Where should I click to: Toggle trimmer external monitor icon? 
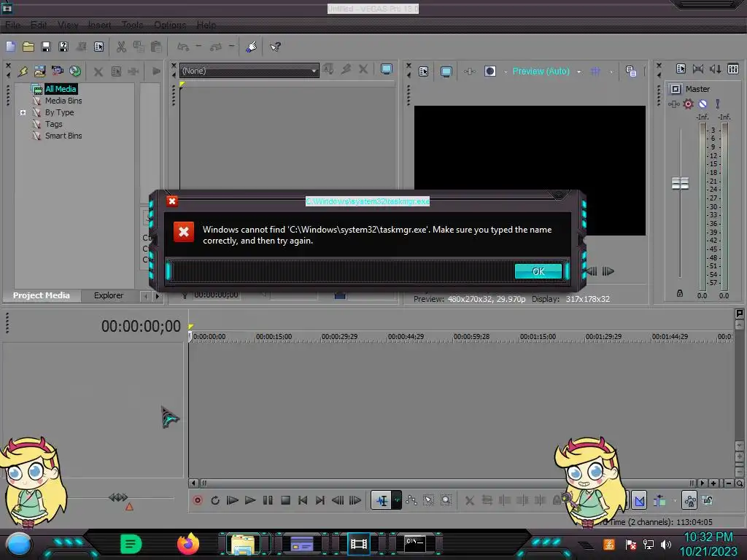tap(387, 69)
